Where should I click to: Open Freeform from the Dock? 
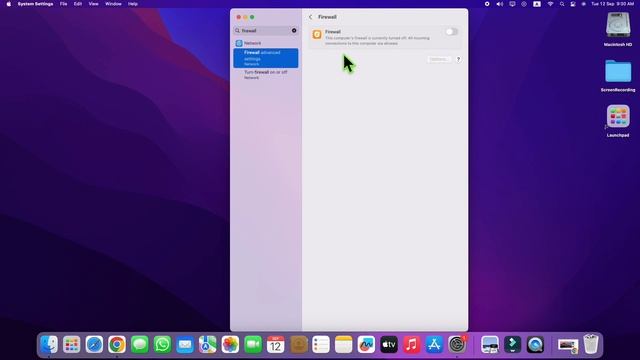[366, 345]
